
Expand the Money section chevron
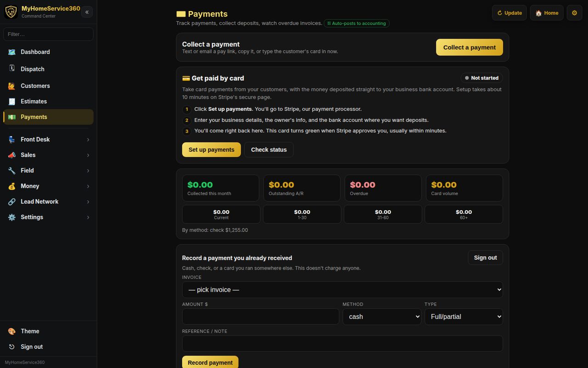(x=88, y=186)
